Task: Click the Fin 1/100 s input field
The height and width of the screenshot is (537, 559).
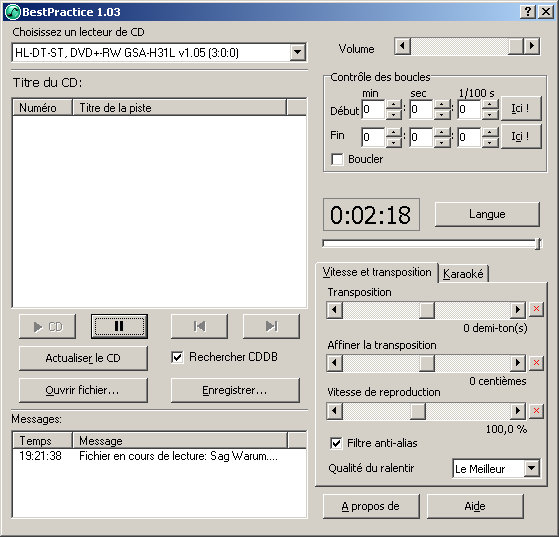Action: click(x=470, y=137)
